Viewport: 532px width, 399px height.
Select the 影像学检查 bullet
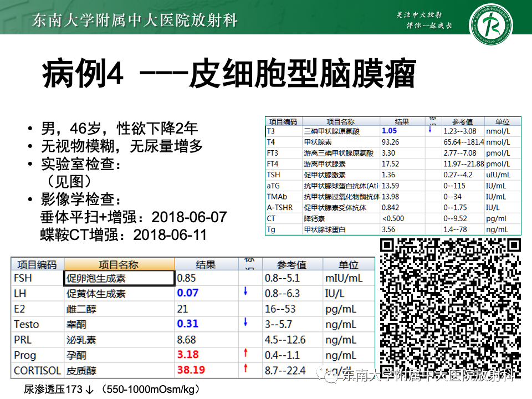pyautogui.click(x=80, y=199)
